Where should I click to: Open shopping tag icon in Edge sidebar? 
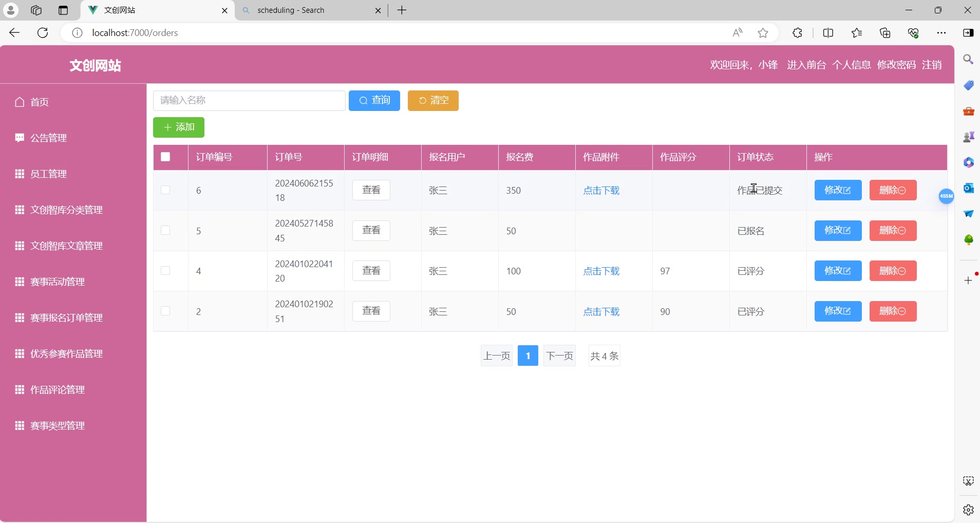click(969, 85)
